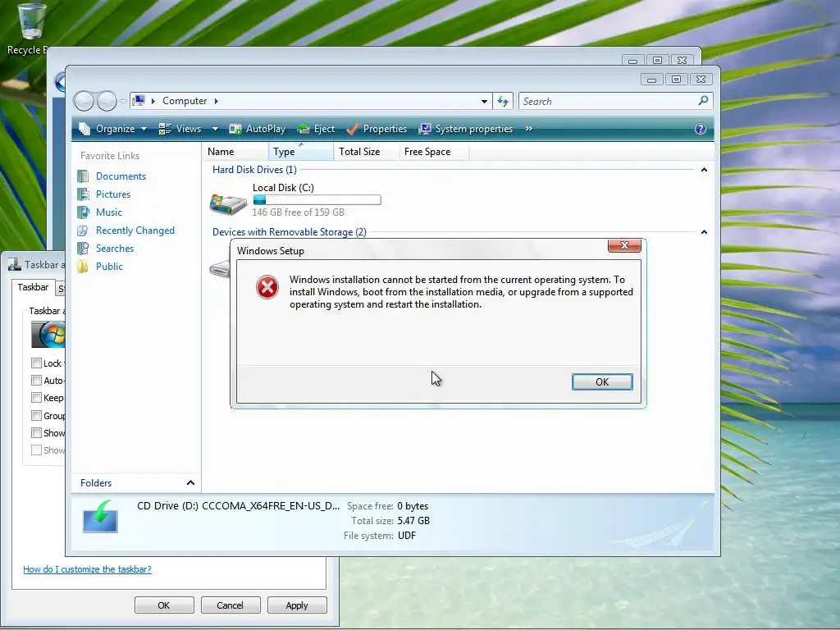Screen dimensions: 840x630
Task: Click the Public folder icon in sidebar
Action: [x=83, y=267]
